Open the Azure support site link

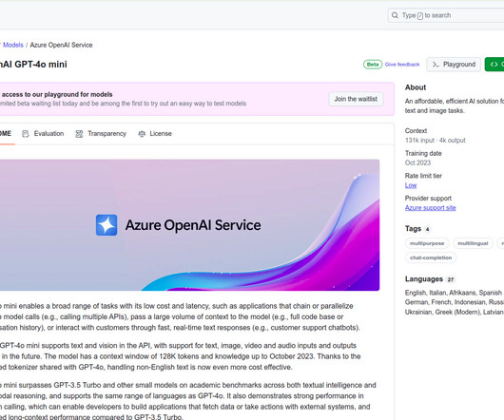point(430,208)
